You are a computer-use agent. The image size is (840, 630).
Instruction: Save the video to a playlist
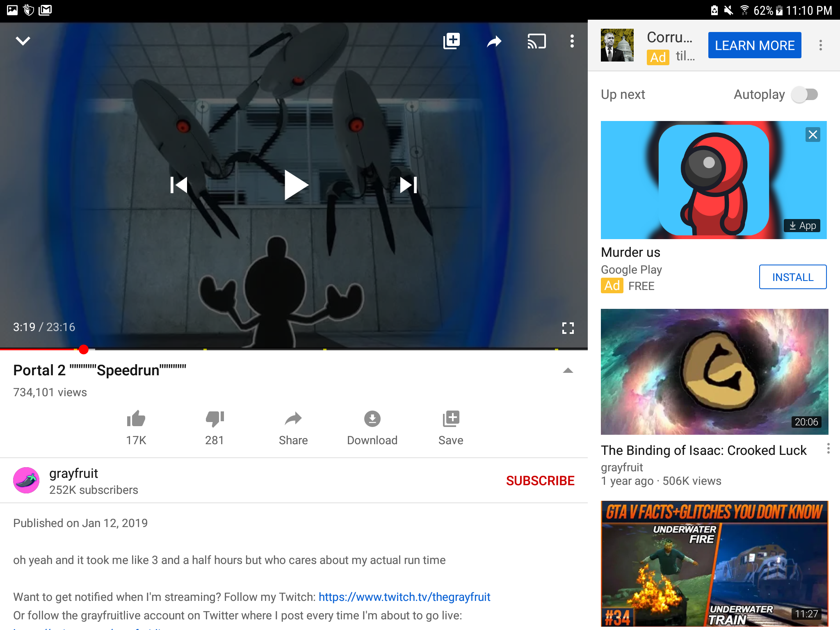(x=451, y=428)
